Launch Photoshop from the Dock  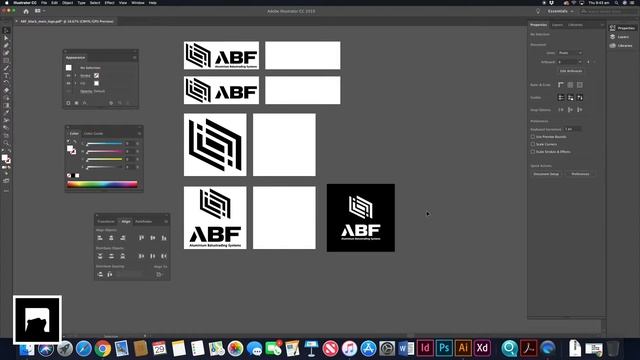[x=444, y=348]
